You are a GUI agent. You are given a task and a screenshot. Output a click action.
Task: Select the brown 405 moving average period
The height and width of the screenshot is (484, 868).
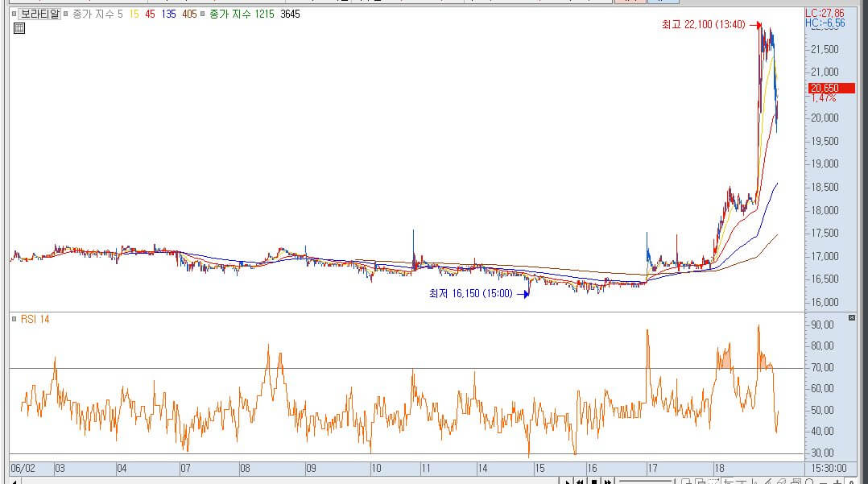tap(189, 14)
